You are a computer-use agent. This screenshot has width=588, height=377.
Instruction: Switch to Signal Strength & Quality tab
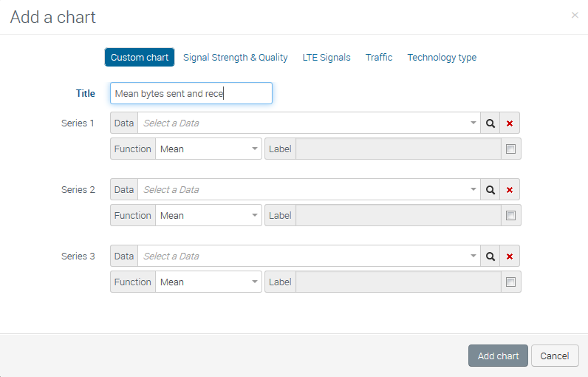(236, 58)
